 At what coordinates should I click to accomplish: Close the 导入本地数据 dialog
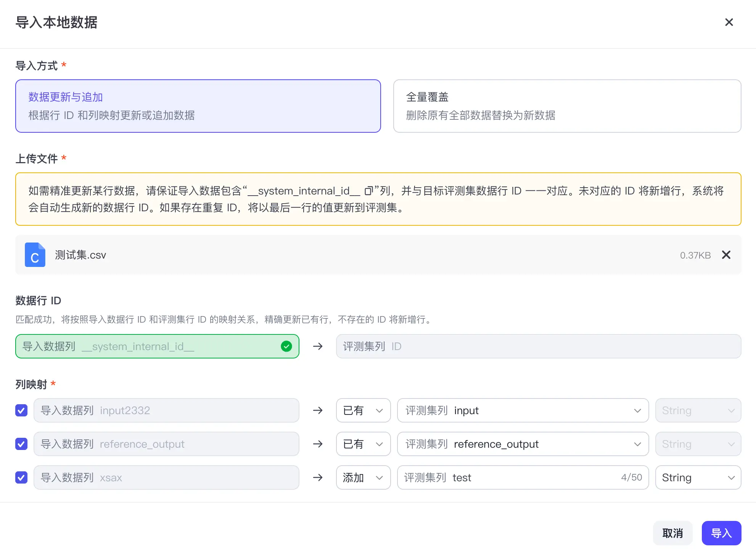click(729, 22)
